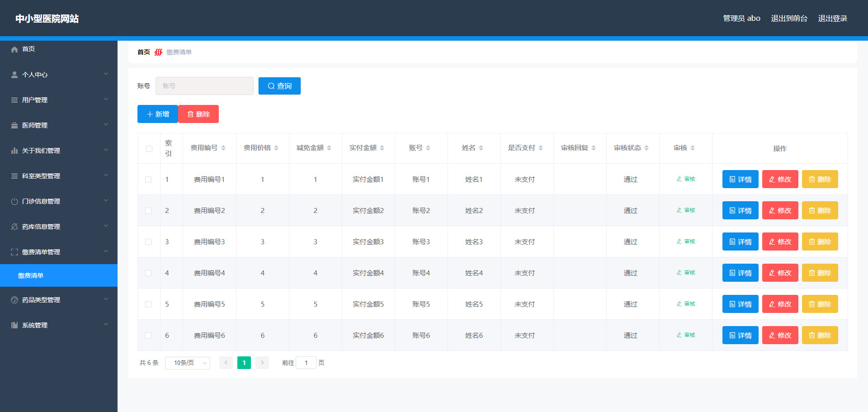Select the 缴费清单 submenu item
This screenshot has width=868, height=412.
59,275
